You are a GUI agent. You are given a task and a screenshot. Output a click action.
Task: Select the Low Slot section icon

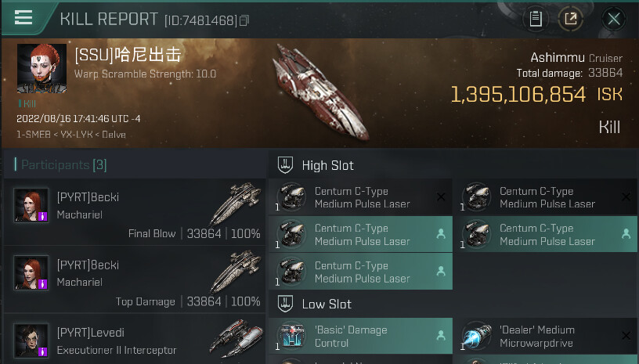pos(285,305)
